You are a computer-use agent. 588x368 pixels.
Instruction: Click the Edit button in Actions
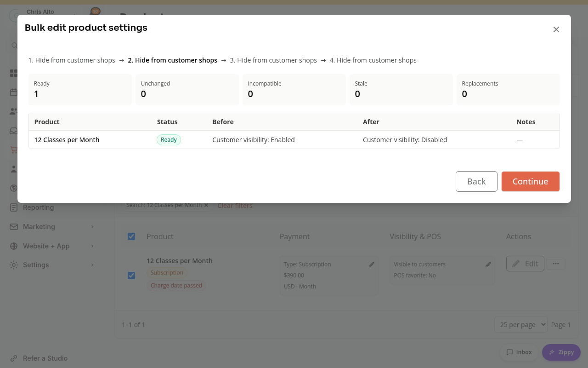pos(525,264)
